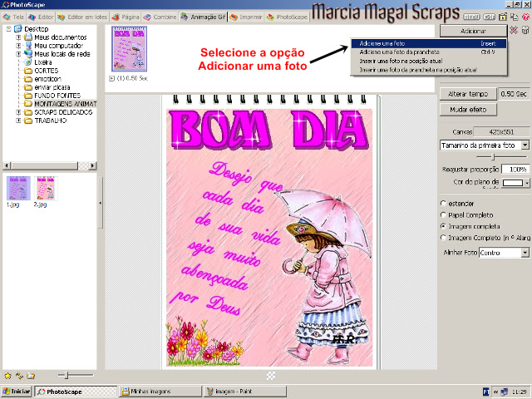532x399 pixels.
Task: Click the language settings icon beside EXIF
Action: (515, 17)
